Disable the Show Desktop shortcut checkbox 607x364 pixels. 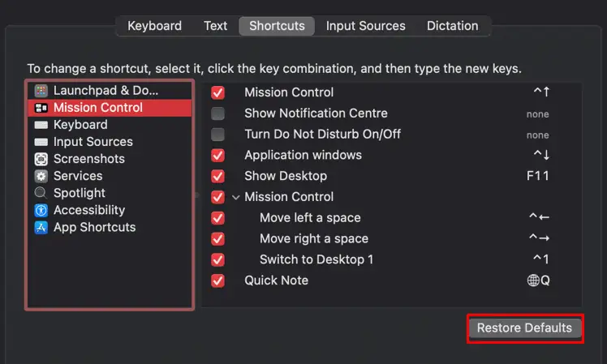pyautogui.click(x=217, y=177)
